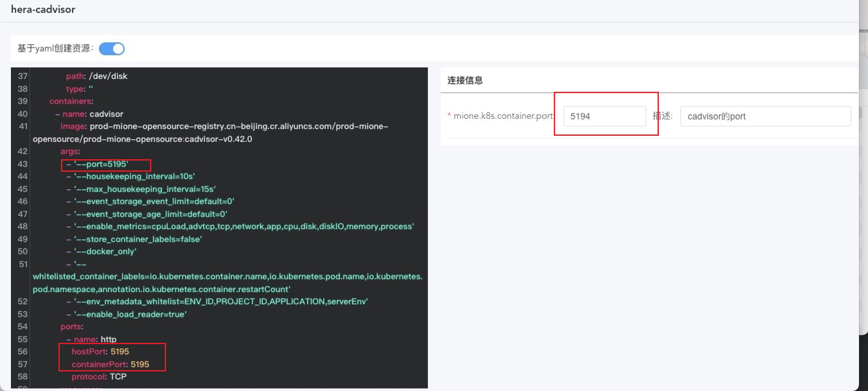Click the mione.k8s.container.port field showing 5194
The image size is (868, 391).
pyautogui.click(x=605, y=116)
